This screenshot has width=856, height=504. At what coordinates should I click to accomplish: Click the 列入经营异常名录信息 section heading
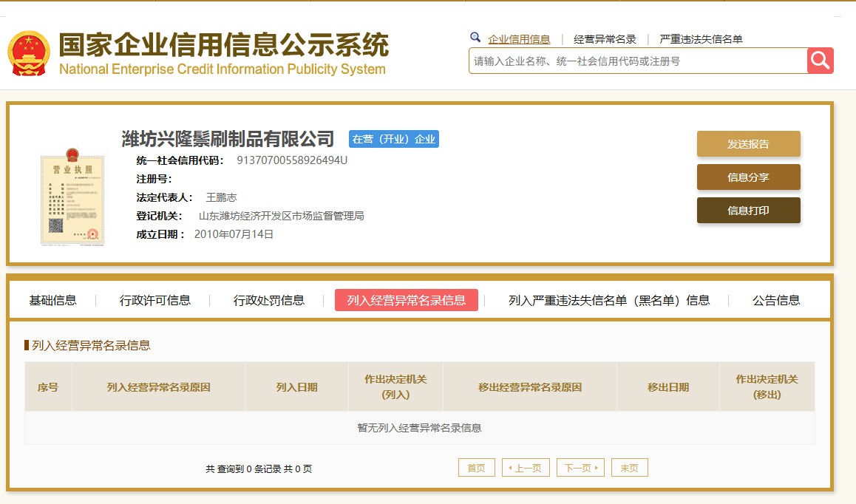pyautogui.click(x=91, y=346)
